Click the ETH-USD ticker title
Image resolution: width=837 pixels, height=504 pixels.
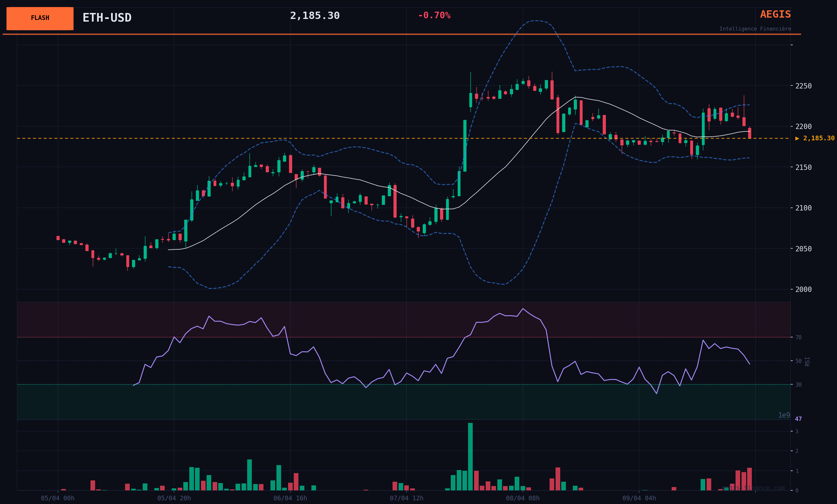click(x=107, y=18)
